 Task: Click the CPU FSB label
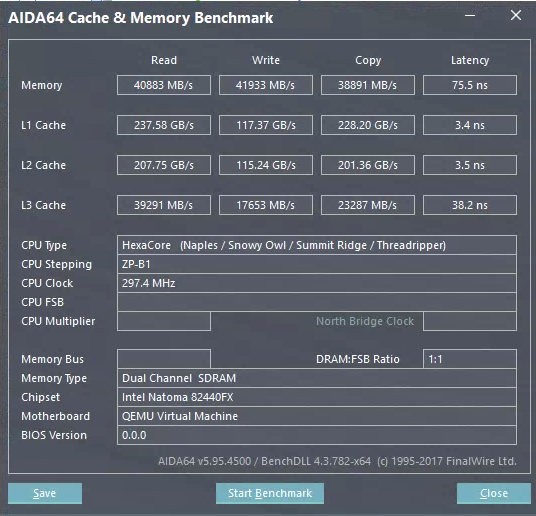(x=42, y=302)
